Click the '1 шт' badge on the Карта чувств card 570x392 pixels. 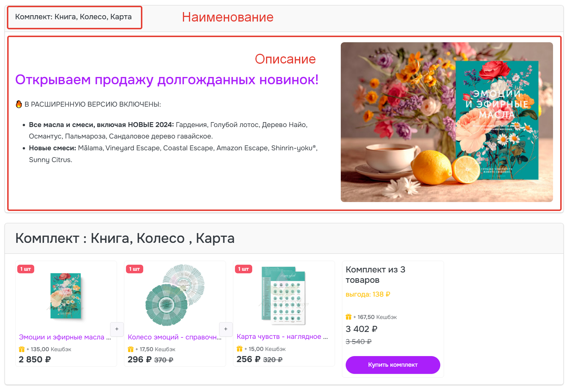(x=243, y=269)
